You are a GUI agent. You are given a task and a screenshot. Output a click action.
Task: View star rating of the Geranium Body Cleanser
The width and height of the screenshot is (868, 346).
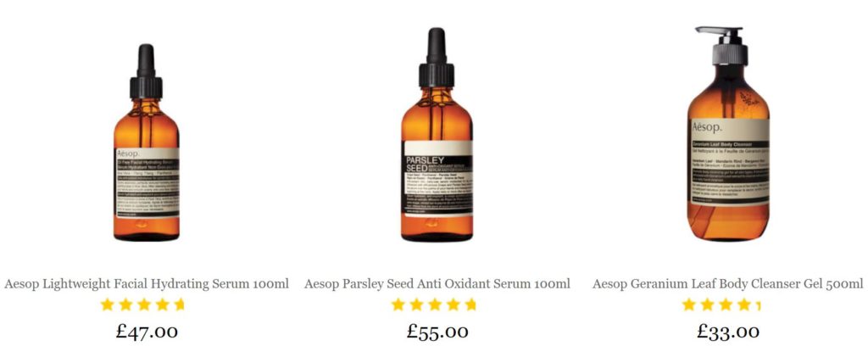coord(721,304)
